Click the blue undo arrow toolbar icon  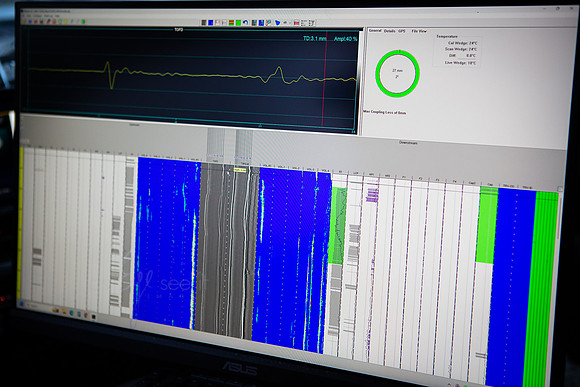click(246, 23)
